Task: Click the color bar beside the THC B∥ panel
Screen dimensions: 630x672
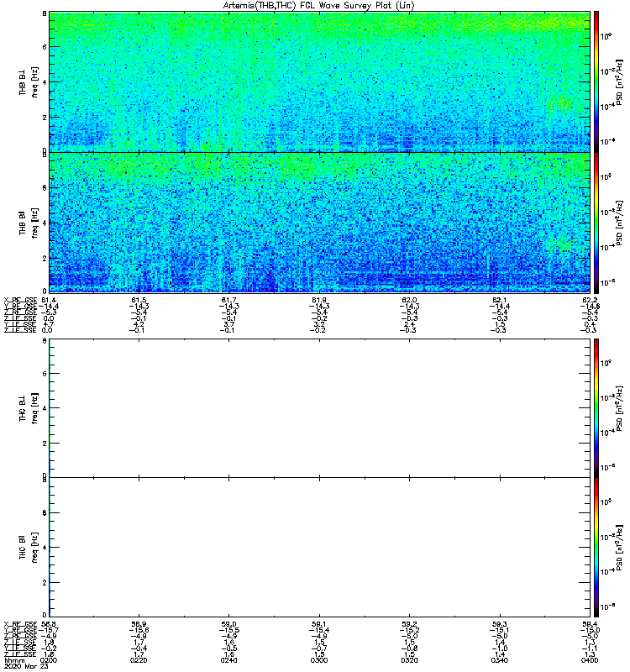Action: pos(596,548)
